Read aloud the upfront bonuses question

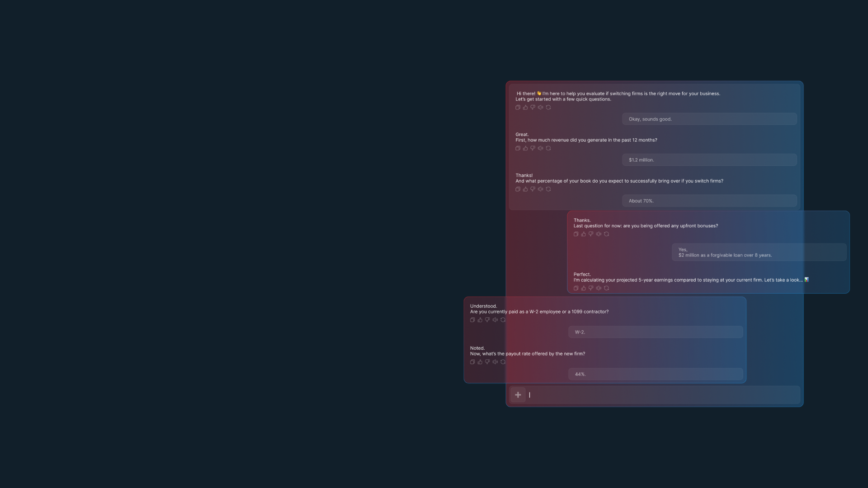[599, 234]
